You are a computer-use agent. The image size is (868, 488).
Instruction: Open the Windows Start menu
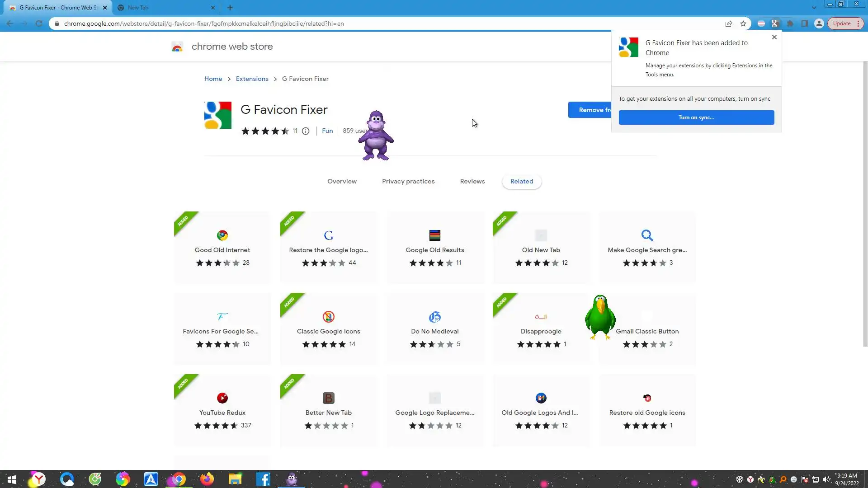(12, 479)
